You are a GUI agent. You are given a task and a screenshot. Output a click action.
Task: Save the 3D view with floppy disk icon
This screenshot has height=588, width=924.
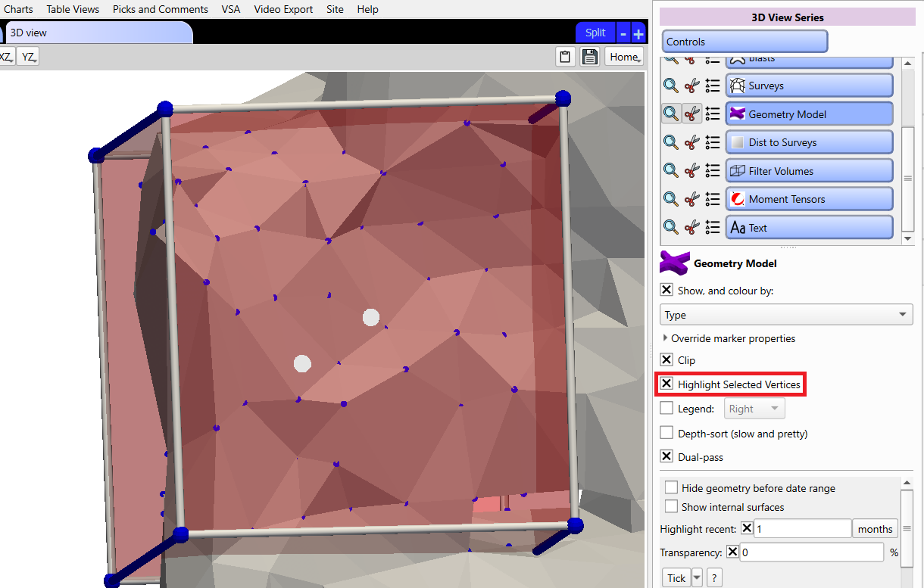click(590, 57)
